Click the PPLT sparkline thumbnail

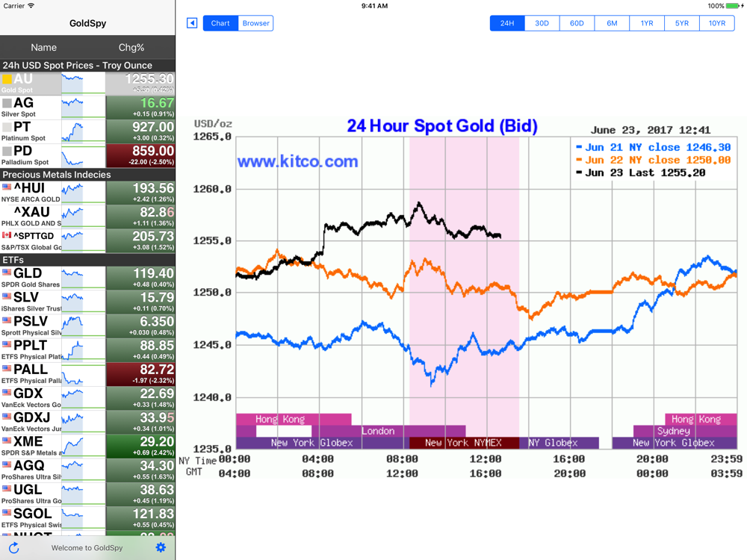pos(84,350)
